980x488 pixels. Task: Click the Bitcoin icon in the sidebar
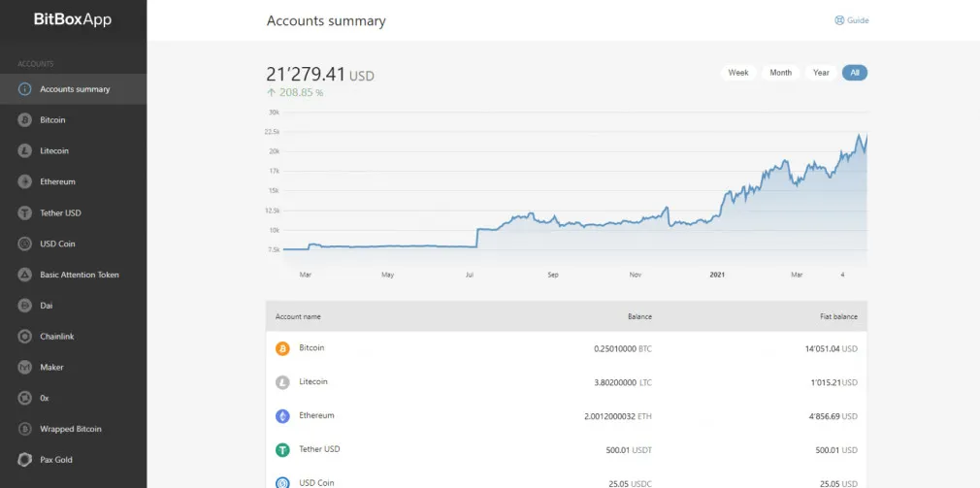coord(24,120)
